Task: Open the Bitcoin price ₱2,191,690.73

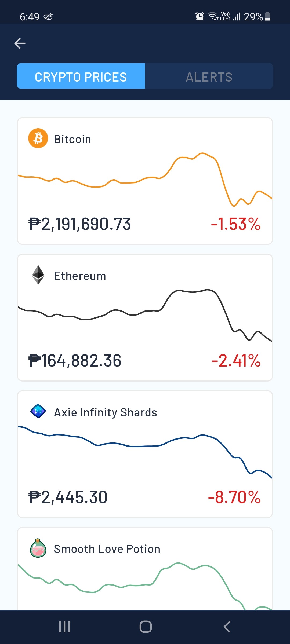Action: click(79, 224)
